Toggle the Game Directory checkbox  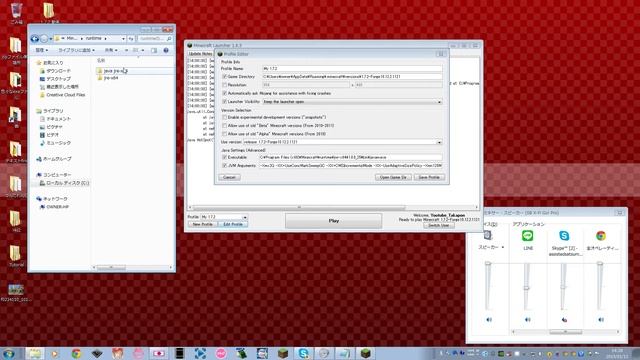[224, 76]
